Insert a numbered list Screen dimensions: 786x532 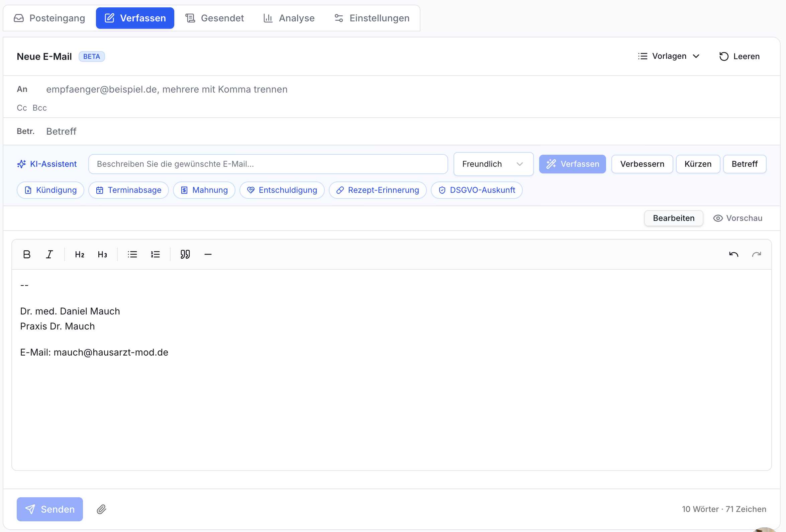click(x=155, y=254)
